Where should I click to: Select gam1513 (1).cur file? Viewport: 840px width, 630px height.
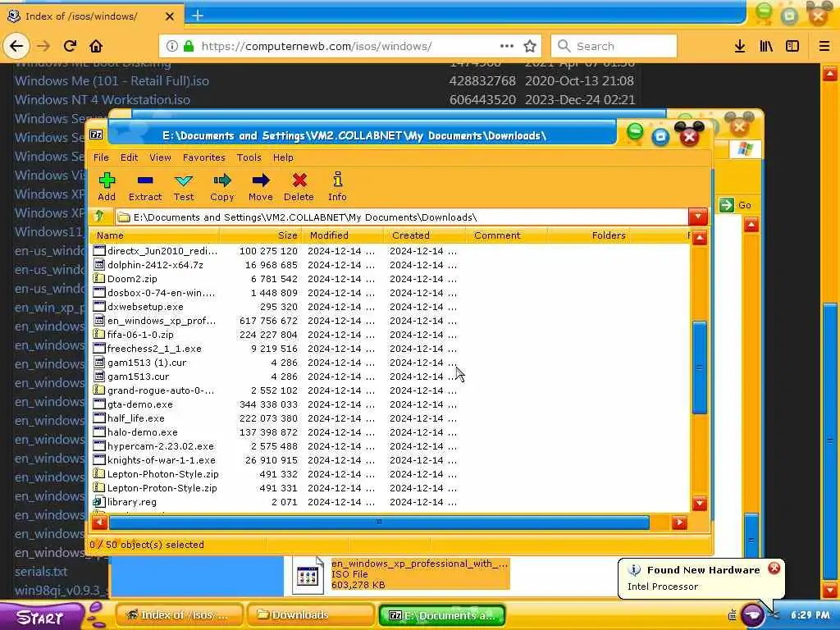(x=147, y=363)
